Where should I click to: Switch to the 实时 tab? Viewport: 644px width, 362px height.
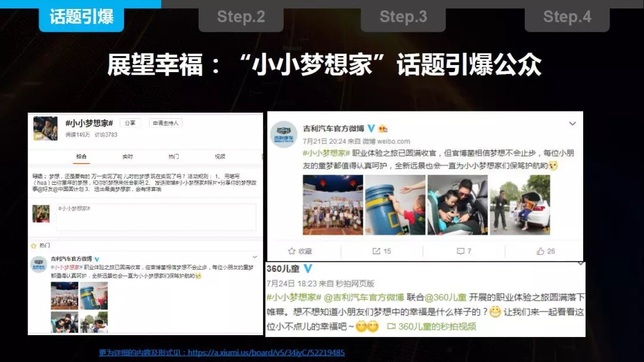point(127,156)
